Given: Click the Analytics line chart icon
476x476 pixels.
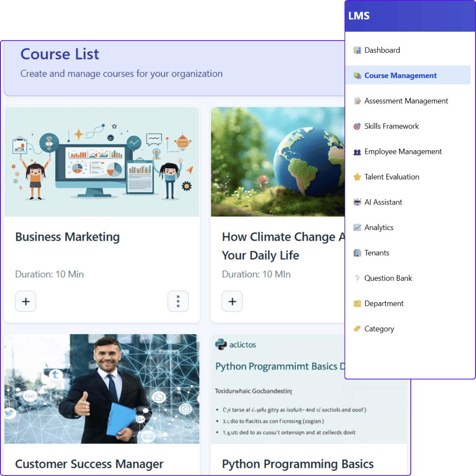Looking at the screenshot, I should point(357,227).
